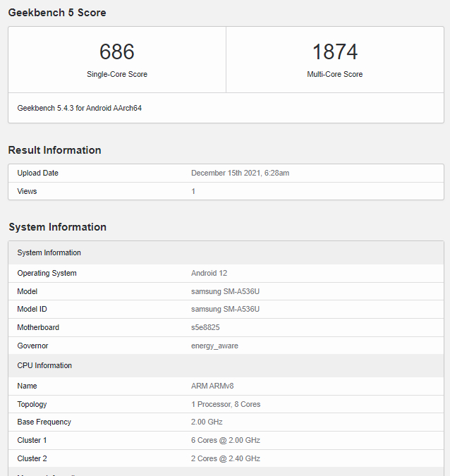Image resolution: width=450 pixels, height=476 pixels.
Task: Click the Model row label
Action: [x=28, y=291]
